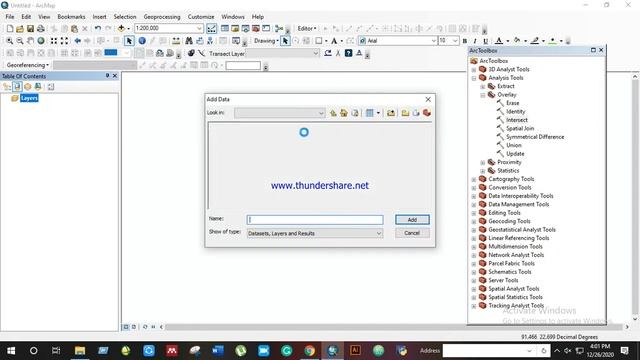
Task: Go back to previous extent arrow
Action: click(x=77, y=41)
